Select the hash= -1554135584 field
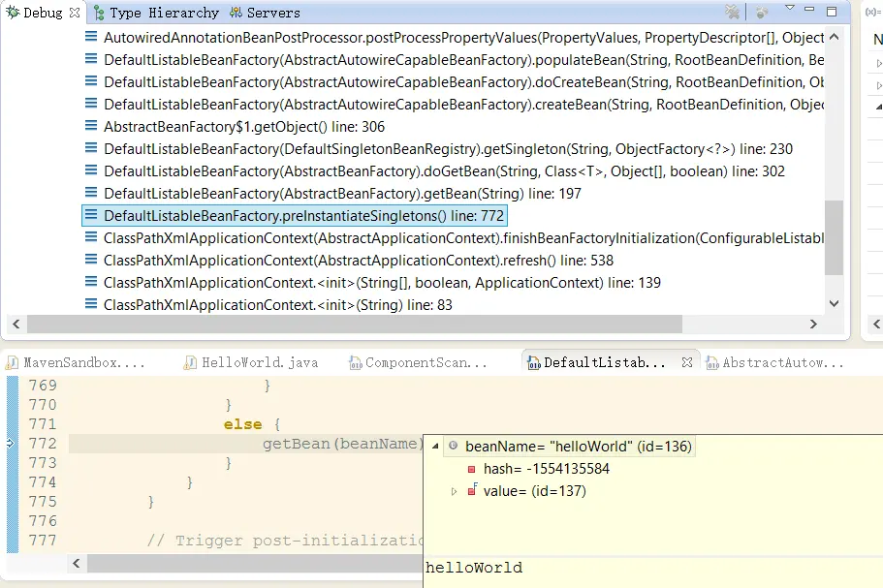This screenshot has height=588, width=883. point(546,469)
